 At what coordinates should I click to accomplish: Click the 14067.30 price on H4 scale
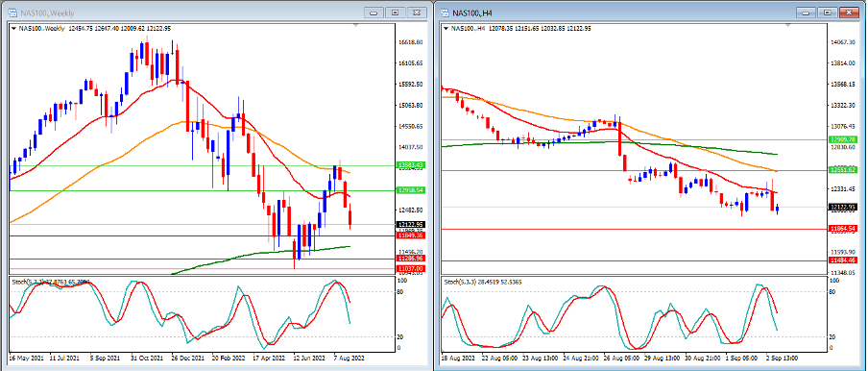pyautogui.click(x=843, y=42)
